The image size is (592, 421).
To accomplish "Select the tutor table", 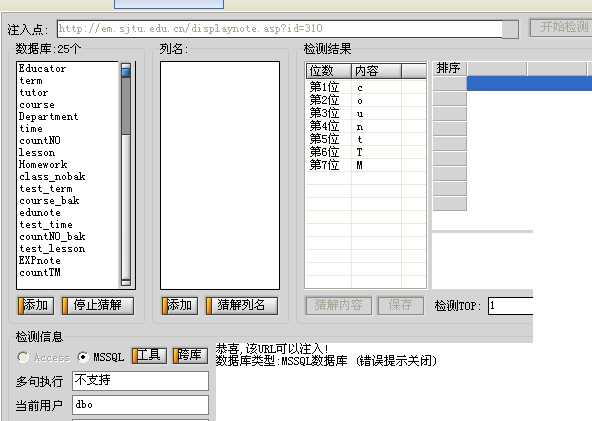I will tap(34, 93).
